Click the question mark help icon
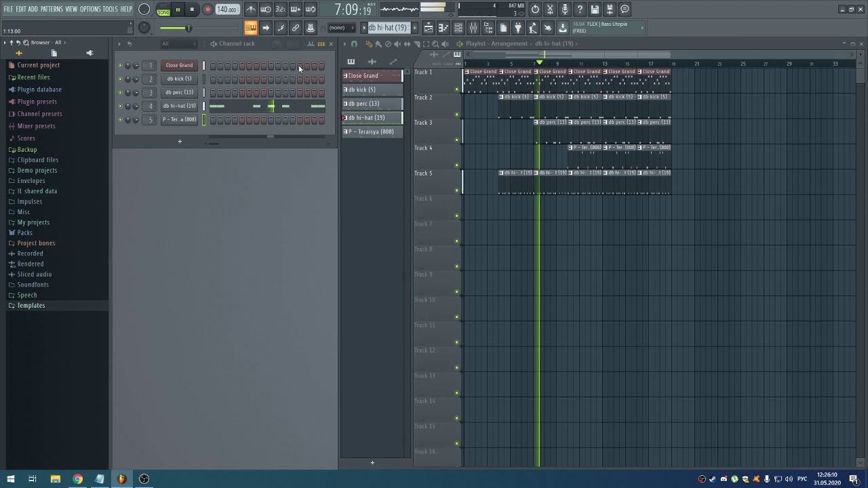The height and width of the screenshot is (488, 868). coord(580,9)
